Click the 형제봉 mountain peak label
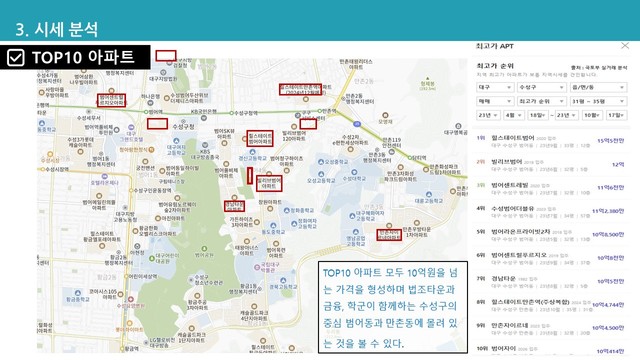 pyautogui.click(x=427, y=83)
